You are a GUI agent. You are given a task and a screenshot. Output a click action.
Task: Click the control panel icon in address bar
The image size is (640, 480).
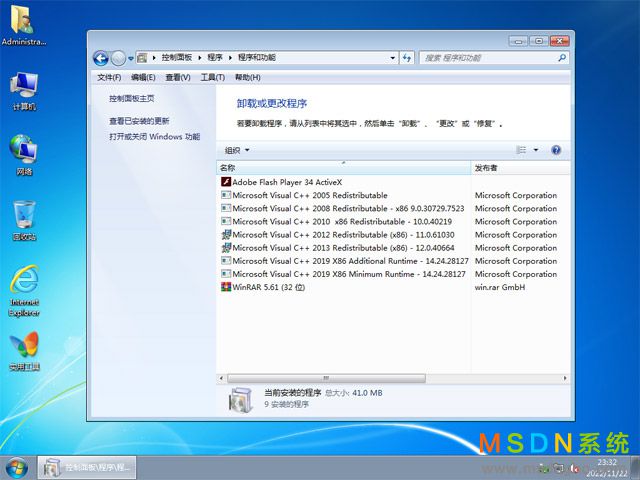142,58
